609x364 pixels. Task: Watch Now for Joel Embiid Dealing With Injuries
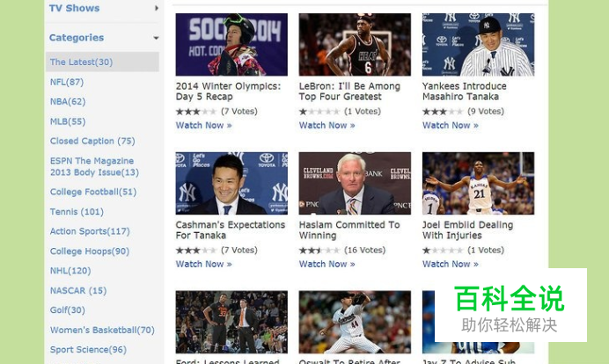pos(450,264)
